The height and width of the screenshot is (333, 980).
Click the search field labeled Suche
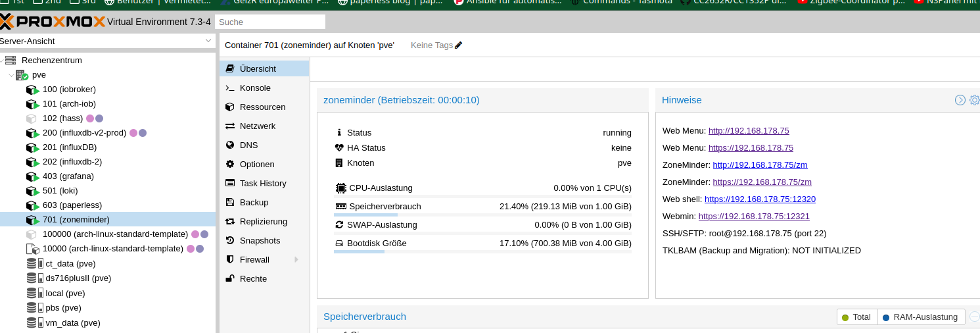point(270,22)
